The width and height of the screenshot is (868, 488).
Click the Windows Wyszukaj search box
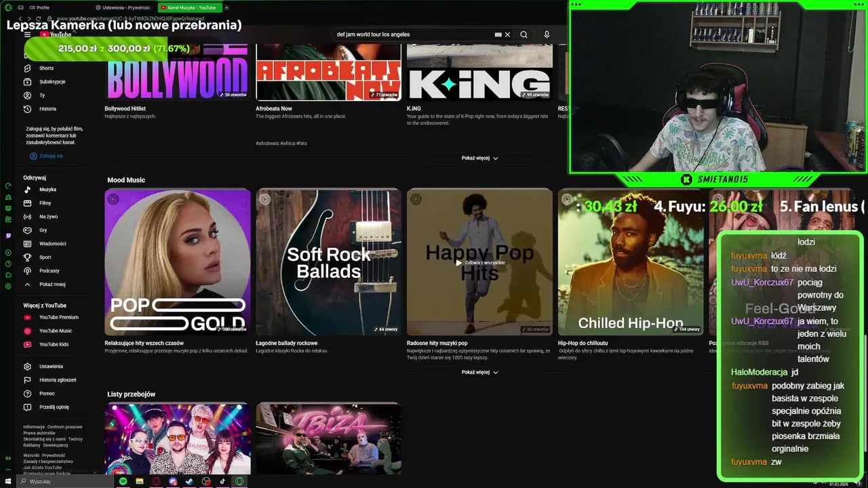point(64,481)
